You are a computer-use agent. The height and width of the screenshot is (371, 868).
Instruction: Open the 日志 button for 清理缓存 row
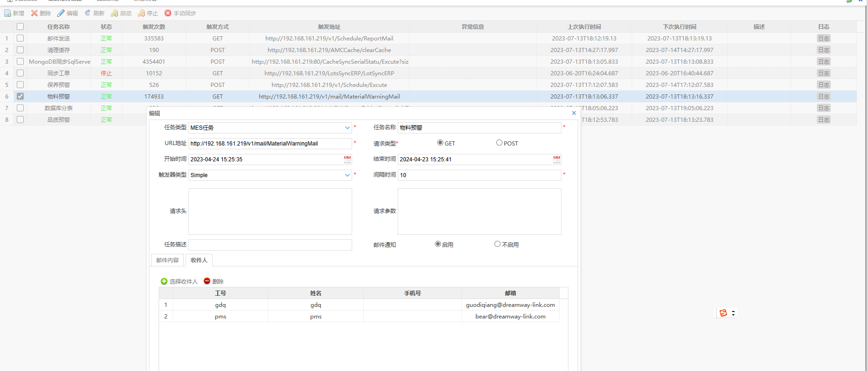click(x=823, y=50)
